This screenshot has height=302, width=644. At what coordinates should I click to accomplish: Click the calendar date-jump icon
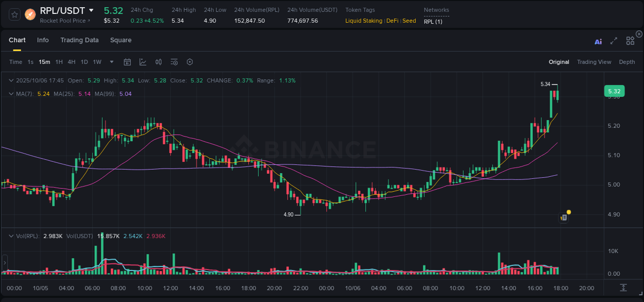[x=127, y=62]
